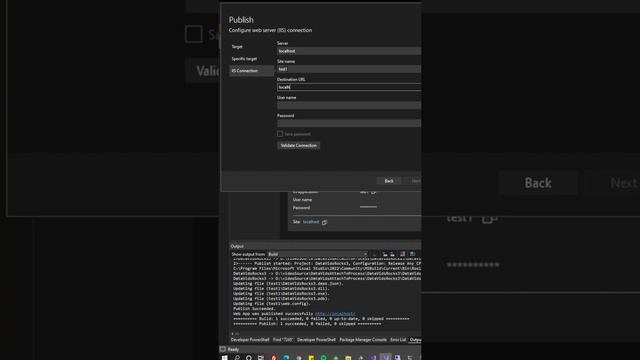640x360 pixels.
Task: Click the Publish Succeeded. output line
Action: (254, 309)
